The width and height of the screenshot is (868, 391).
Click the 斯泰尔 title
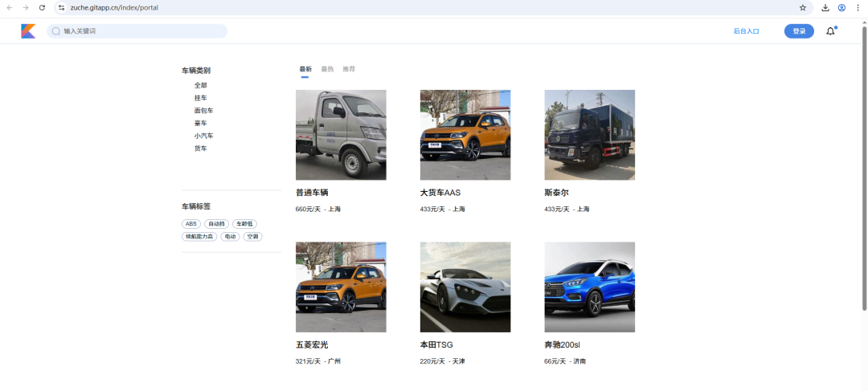pos(557,193)
